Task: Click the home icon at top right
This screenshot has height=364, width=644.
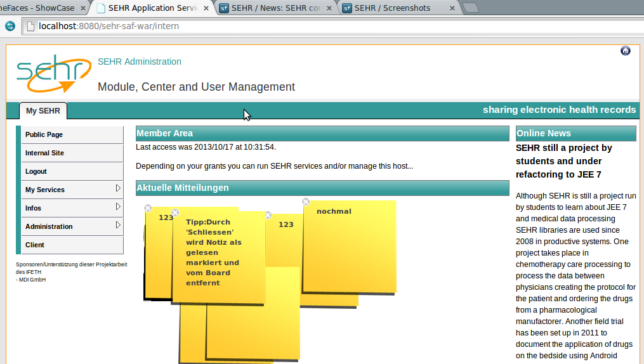Action: pos(625,51)
